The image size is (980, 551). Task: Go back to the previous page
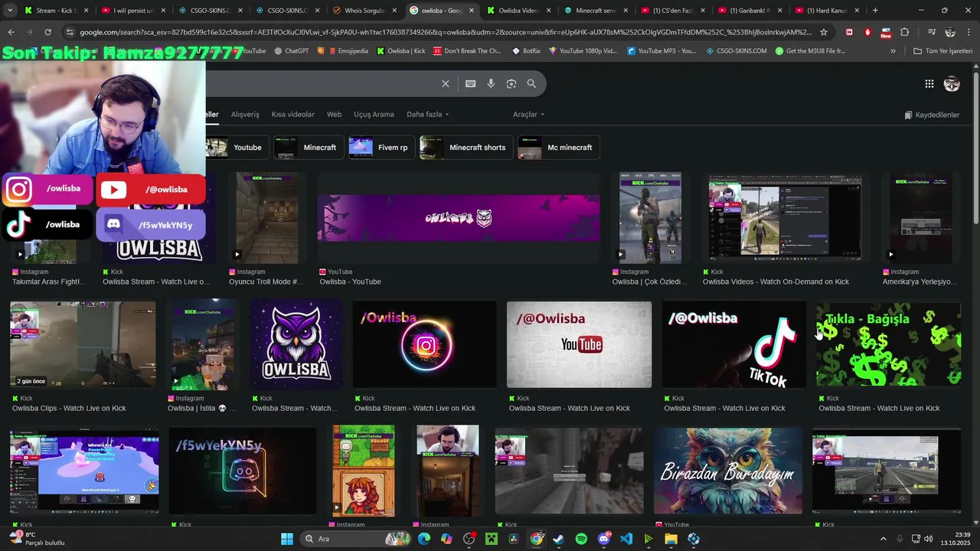[11, 32]
